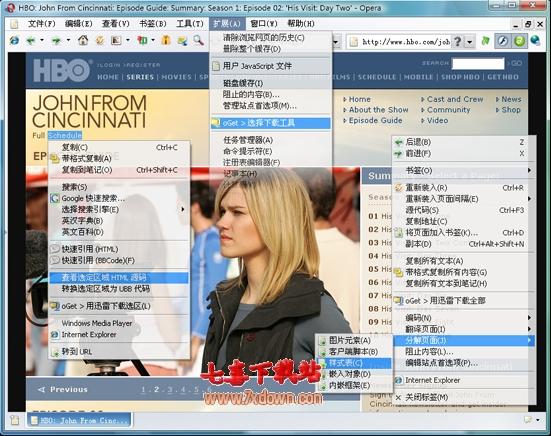551x436 pixels.
Task: Click the Reload icon in toolbar
Action: (x=100, y=40)
